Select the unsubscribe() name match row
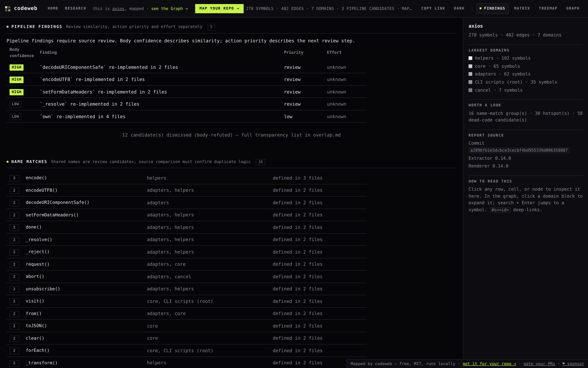 click(x=187, y=289)
